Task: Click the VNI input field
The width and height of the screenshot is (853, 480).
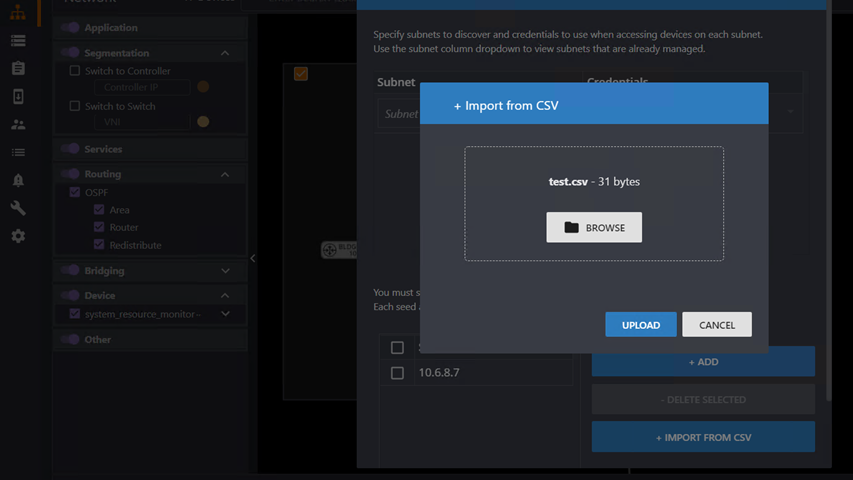Action: 142,122
